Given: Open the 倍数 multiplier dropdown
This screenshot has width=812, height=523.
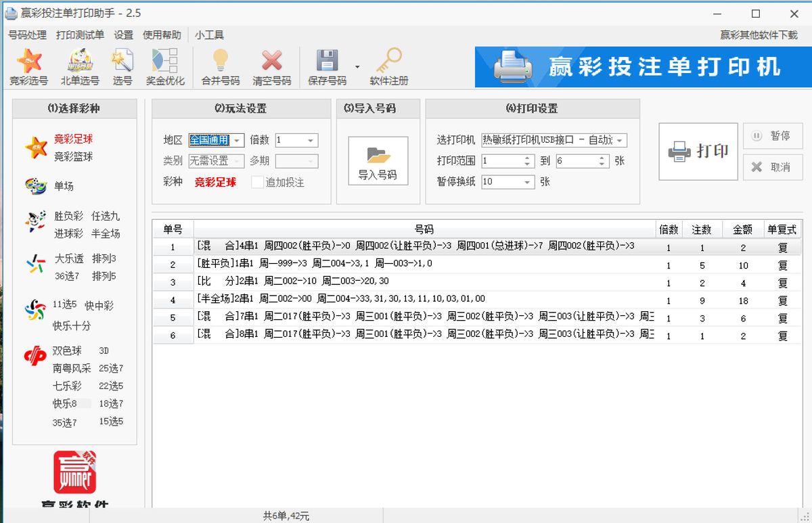Looking at the screenshot, I should click(x=311, y=141).
